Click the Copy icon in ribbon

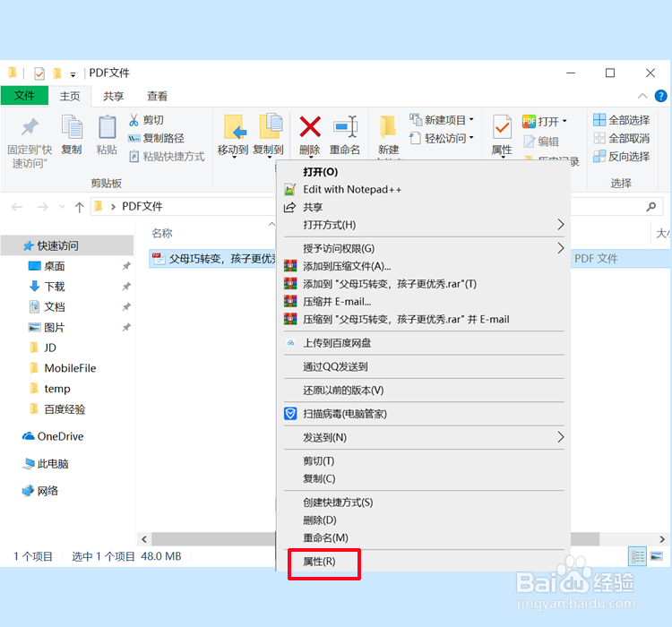click(x=72, y=127)
